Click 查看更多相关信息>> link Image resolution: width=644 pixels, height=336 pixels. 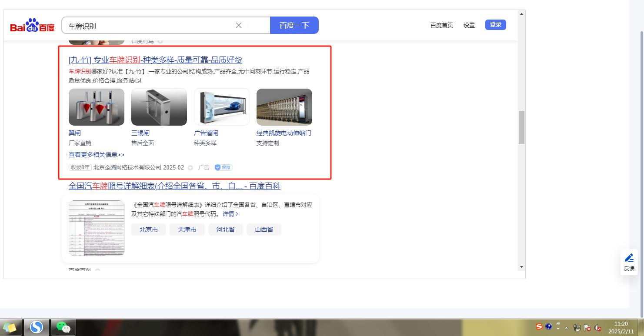click(x=97, y=154)
